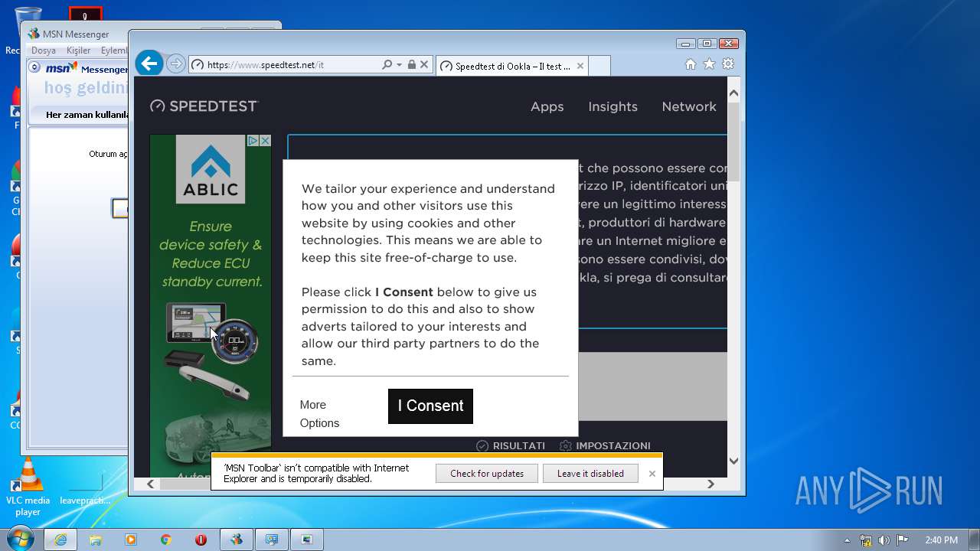The width and height of the screenshot is (980, 551).
Task: Click MSN Messenger taskbar icon
Action: coord(237,540)
